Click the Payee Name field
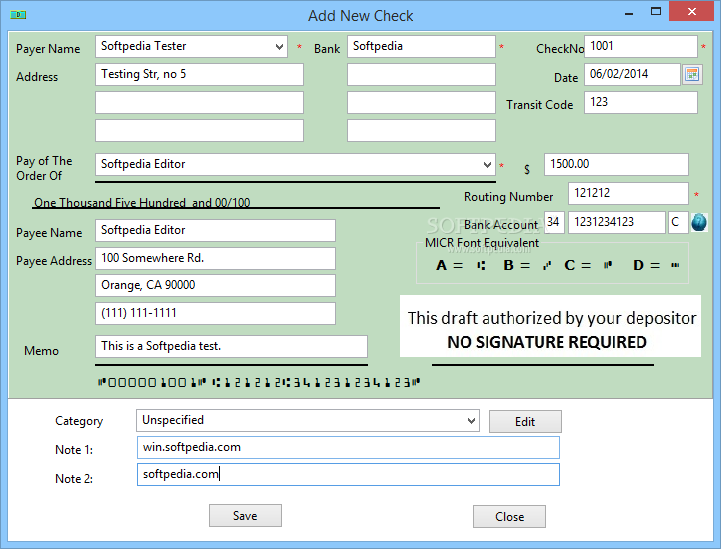Screen dimensions: 721x549 [215, 230]
